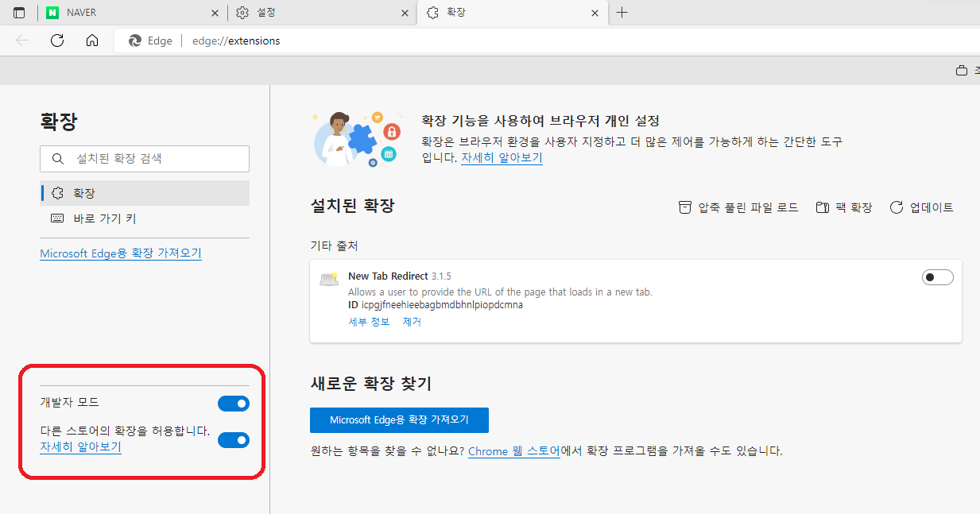Enable New Tab Redirect extension toggle

coord(938,277)
